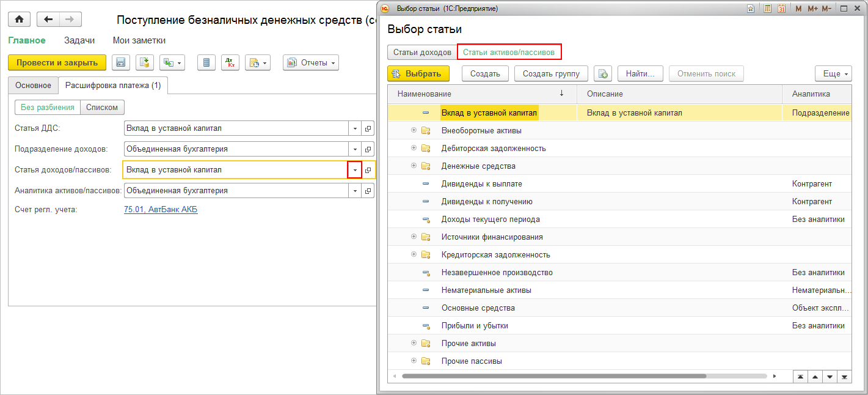This screenshot has height=395, width=868.
Task: Save document using the floppy disk icon
Action: click(120, 62)
